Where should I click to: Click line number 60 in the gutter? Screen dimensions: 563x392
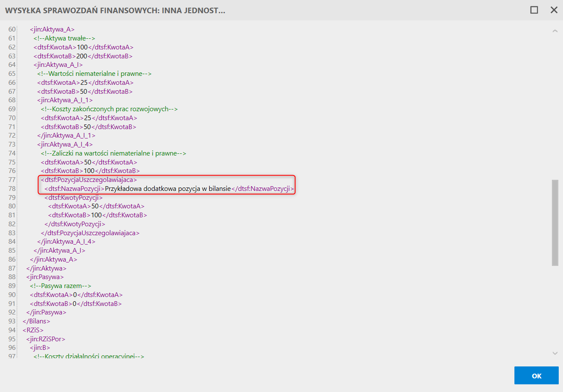tap(12, 29)
